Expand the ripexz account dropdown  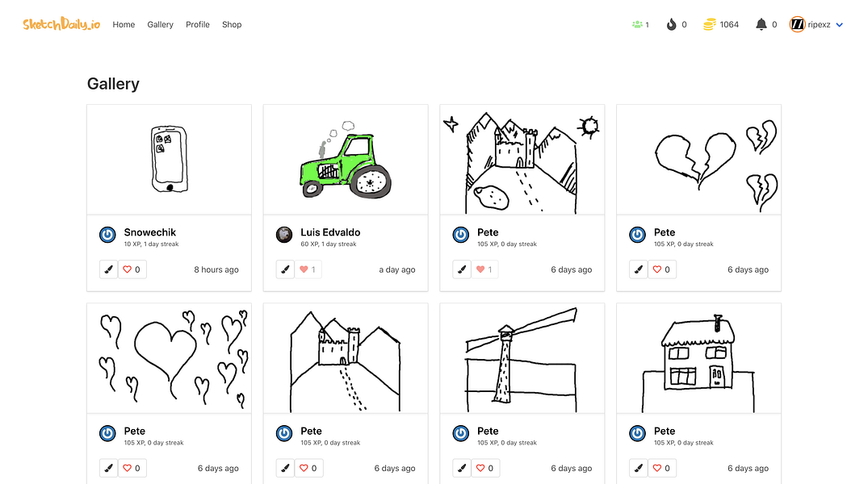(818, 24)
